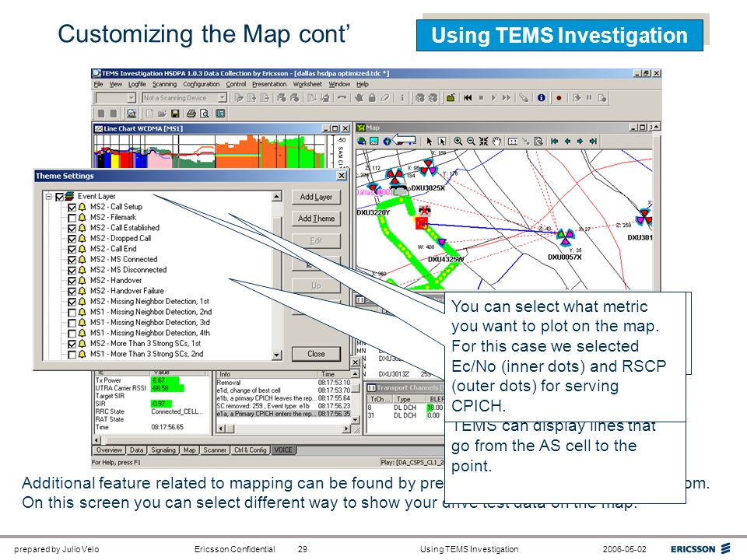Click events pane horizontal scroll left arrow
The image size is (747, 560).
[220, 429]
